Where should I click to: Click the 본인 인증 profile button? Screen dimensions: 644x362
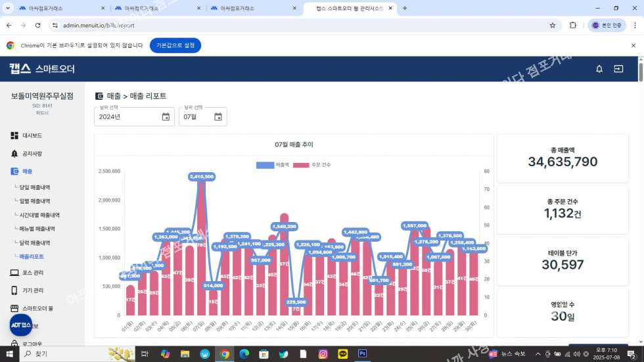[x=607, y=25]
